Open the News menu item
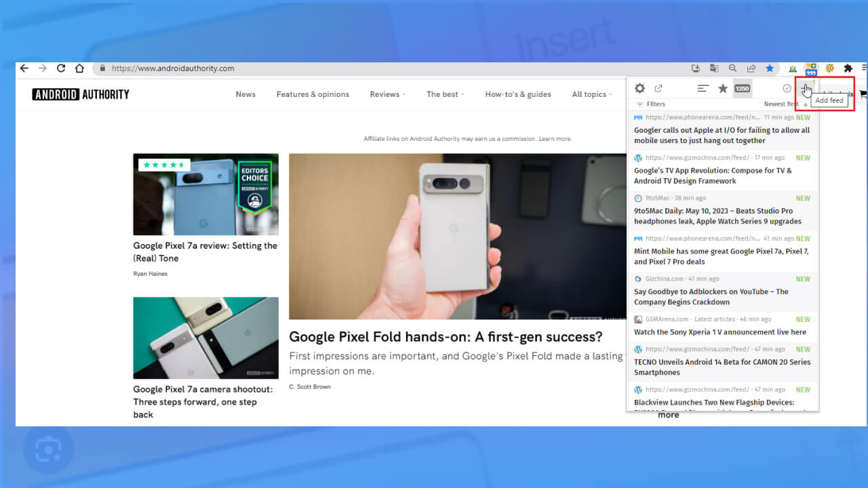Viewport: 868px width, 488px height. tap(245, 94)
